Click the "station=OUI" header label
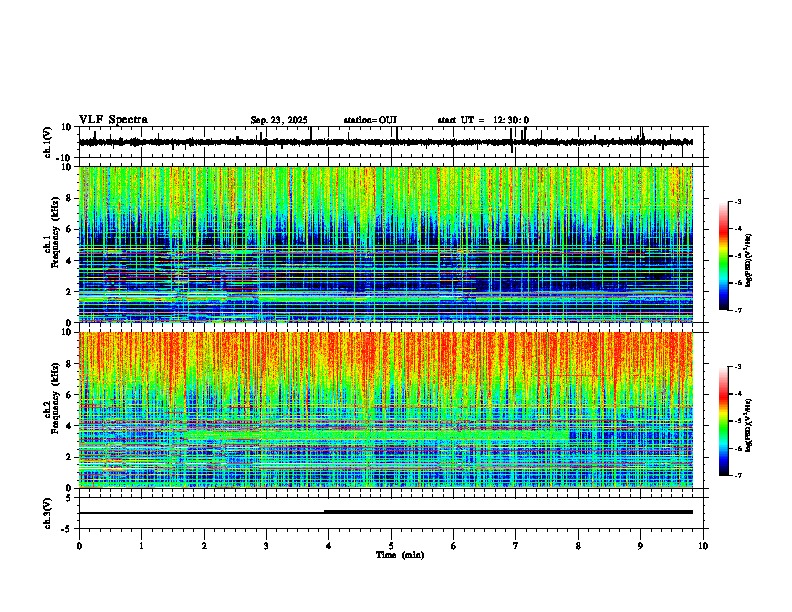This screenshot has width=792, height=612. [x=370, y=120]
